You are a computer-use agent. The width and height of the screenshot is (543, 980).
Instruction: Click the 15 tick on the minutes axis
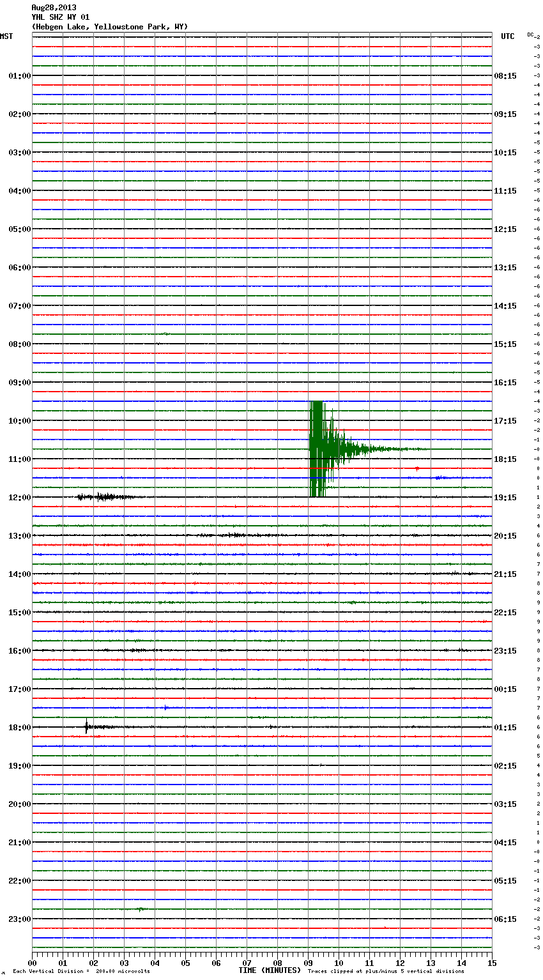pyautogui.click(x=492, y=963)
